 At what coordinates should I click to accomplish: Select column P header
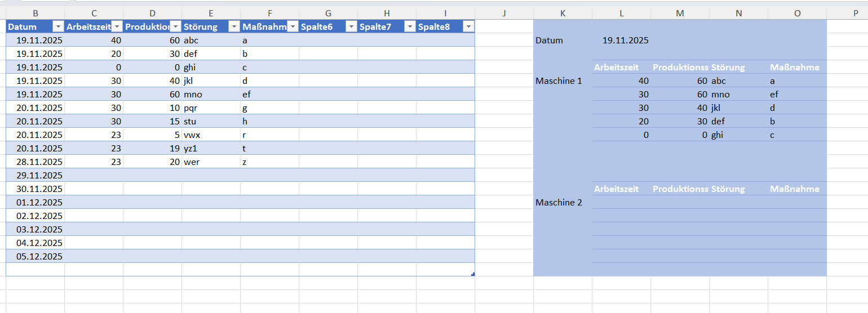click(856, 13)
